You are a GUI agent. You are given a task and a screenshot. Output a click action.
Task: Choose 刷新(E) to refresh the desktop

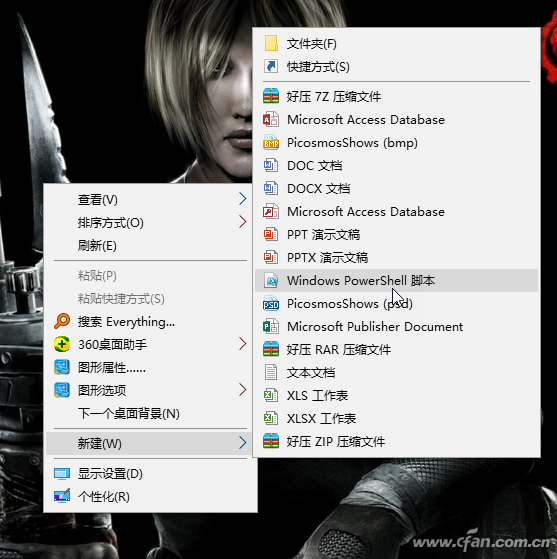(x=149, y=245)
